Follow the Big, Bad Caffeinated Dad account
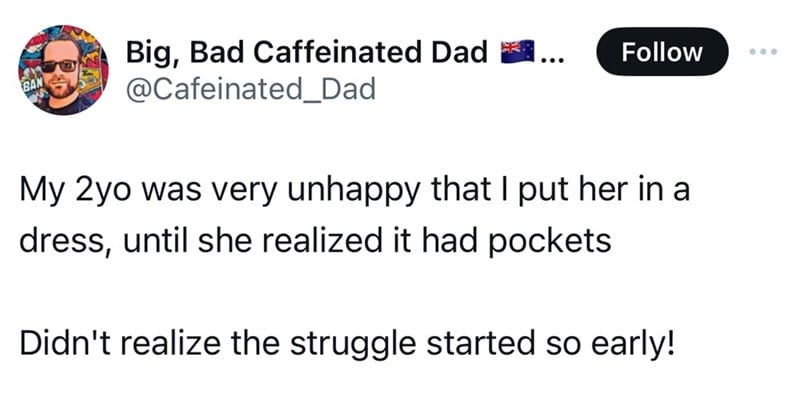The height and width of the screenshot is (394, 800). [662, 52]
